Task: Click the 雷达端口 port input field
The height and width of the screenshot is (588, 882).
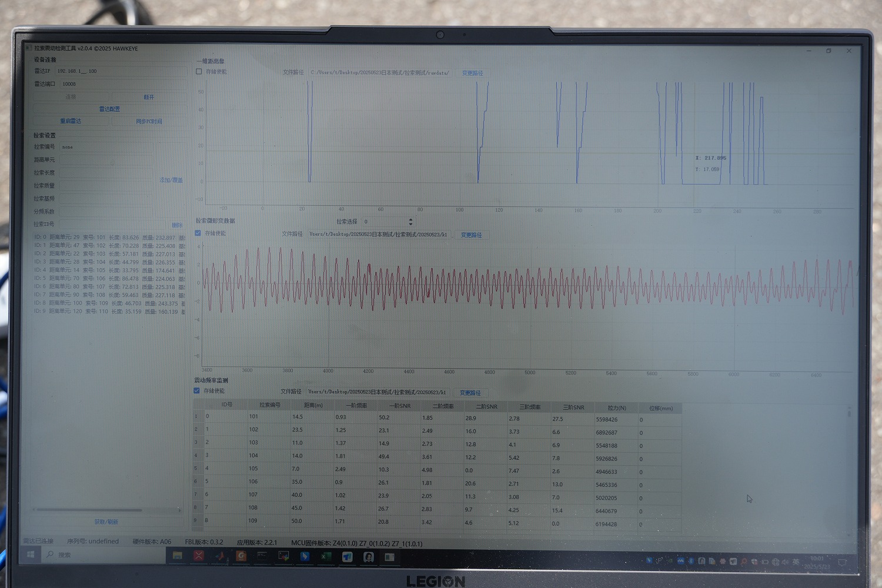Action: 122,84
